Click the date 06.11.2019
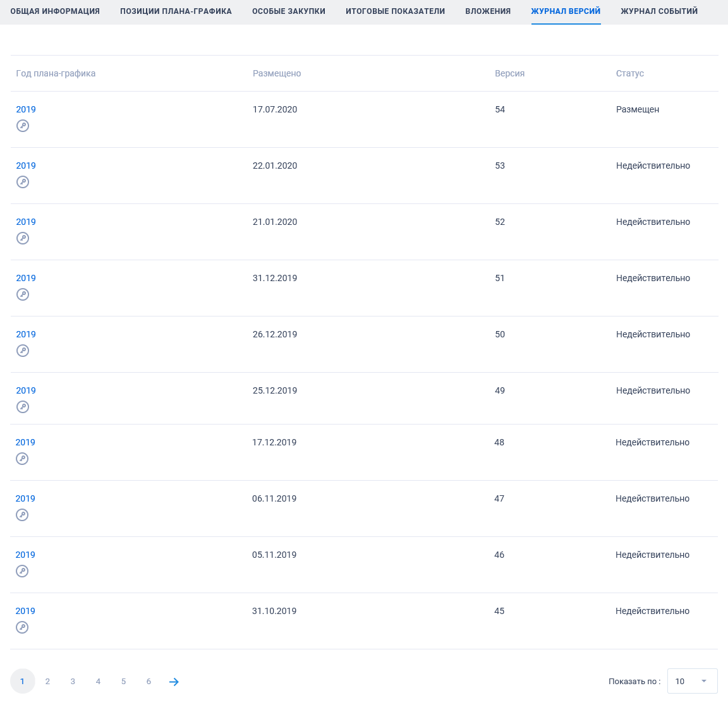Screen dimensions: 728x705 point(274,498)
